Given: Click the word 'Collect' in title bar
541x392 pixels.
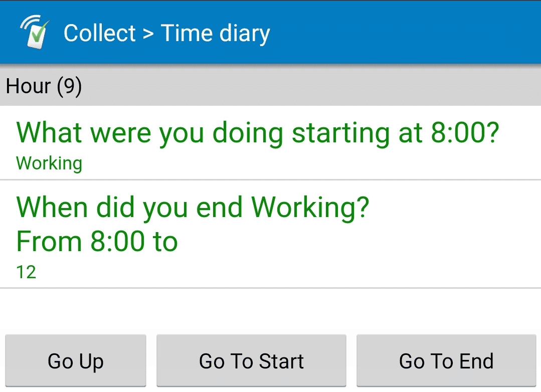Looking at the screenshot, I should click(99, 33).
